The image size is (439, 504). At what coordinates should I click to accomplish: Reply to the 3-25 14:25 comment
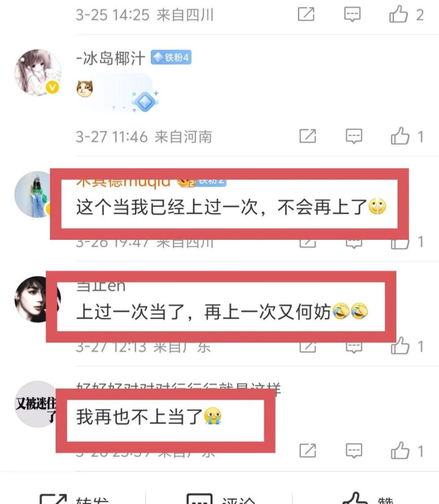[352, 15]
